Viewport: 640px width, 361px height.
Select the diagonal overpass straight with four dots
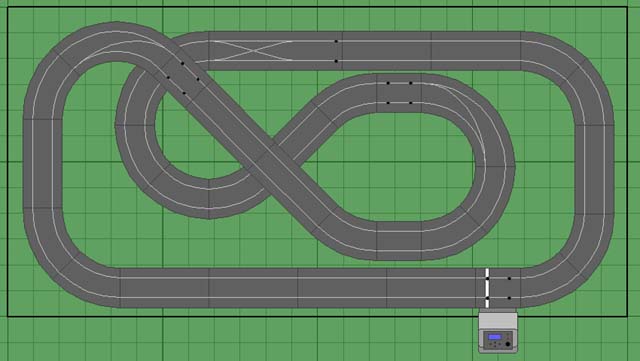(x=183, y=78)
